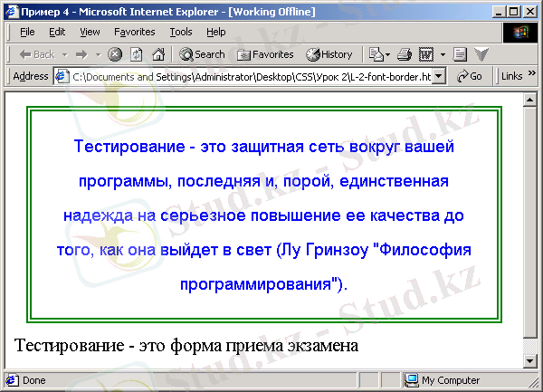Click the address bar path field
The height and width of the screenshot is (392, 543).
(x=252, y=77)
